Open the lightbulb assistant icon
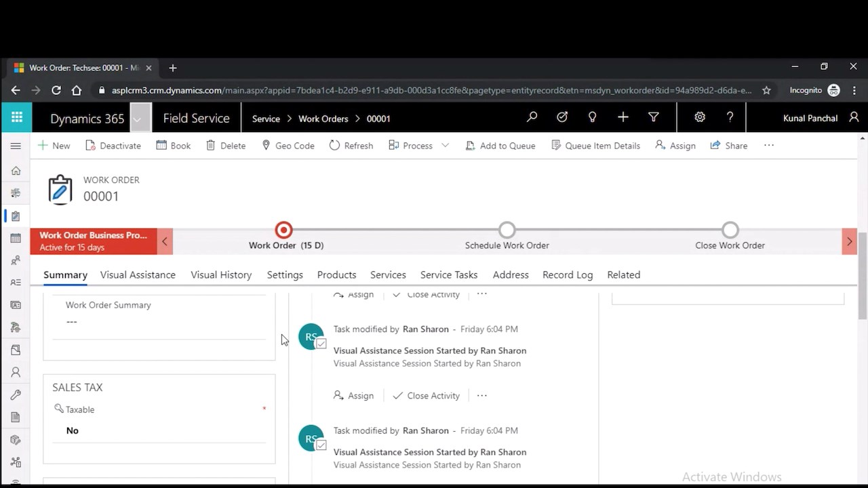The height and width of the screenshot is (488, 868). 592,117
